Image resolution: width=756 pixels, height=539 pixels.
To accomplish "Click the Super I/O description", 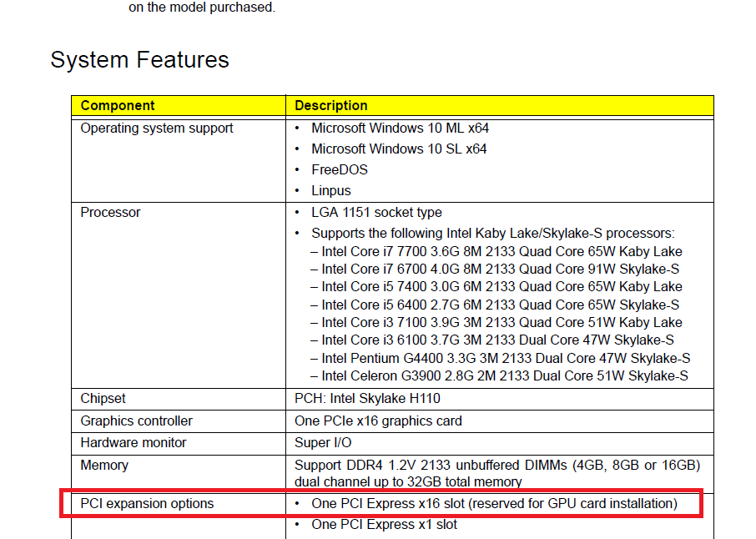I will pyautogui.click(x=323, y=443).
